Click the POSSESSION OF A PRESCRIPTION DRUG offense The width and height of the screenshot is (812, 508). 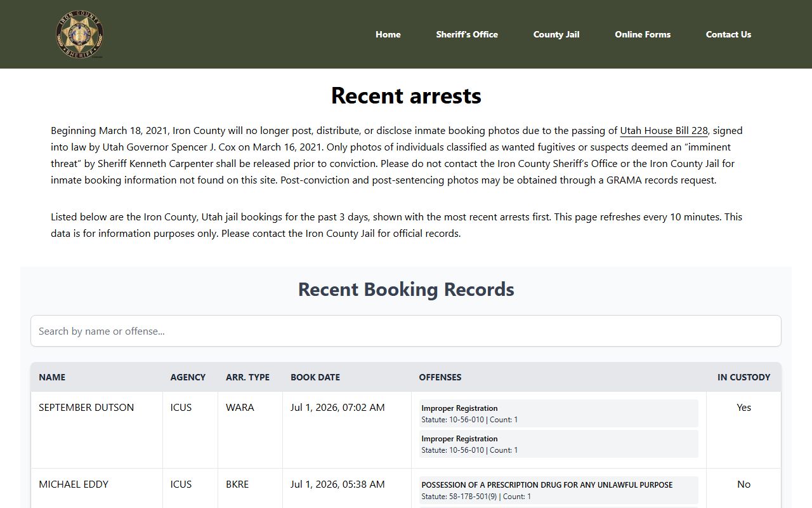(x=558, y=490)
